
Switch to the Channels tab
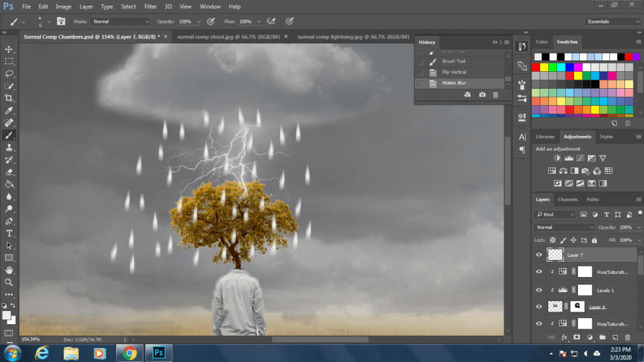pyautogui.click(x=567, y=200)
